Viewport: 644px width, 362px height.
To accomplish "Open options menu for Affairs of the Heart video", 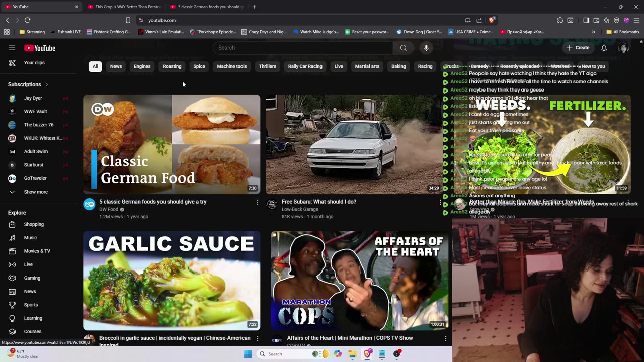I will (x=445, y=339).
